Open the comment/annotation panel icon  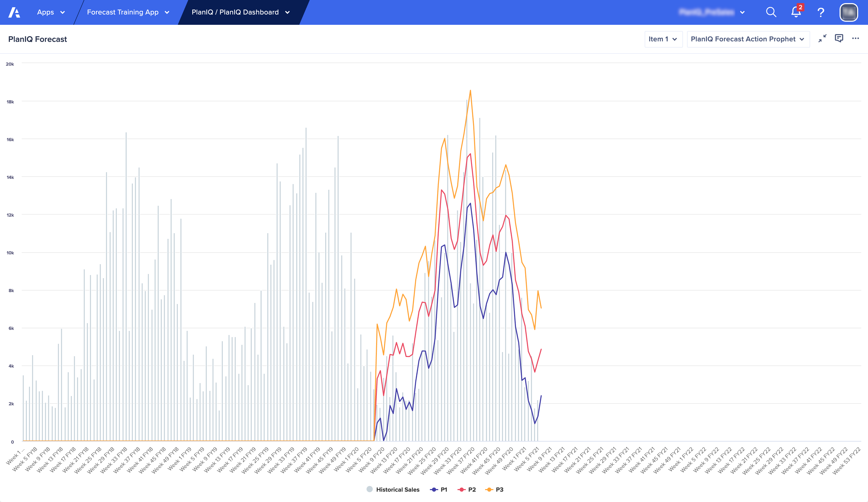(839, 39)
